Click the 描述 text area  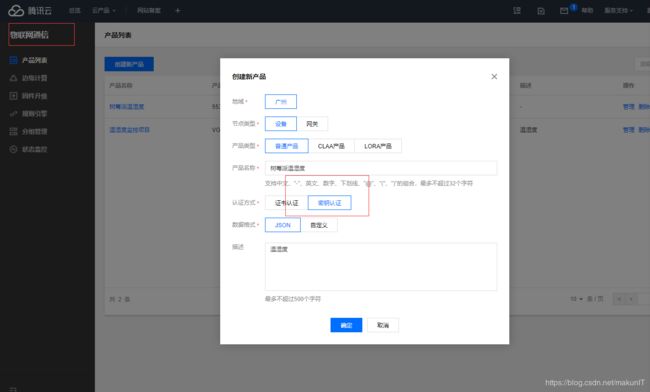point(381,266)
